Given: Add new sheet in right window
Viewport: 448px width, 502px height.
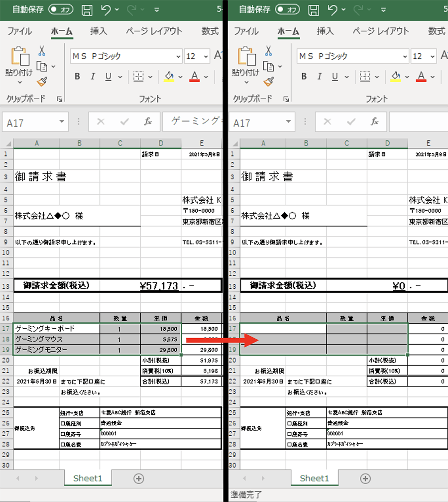Looking at the screenshot, I should [365, 479].
